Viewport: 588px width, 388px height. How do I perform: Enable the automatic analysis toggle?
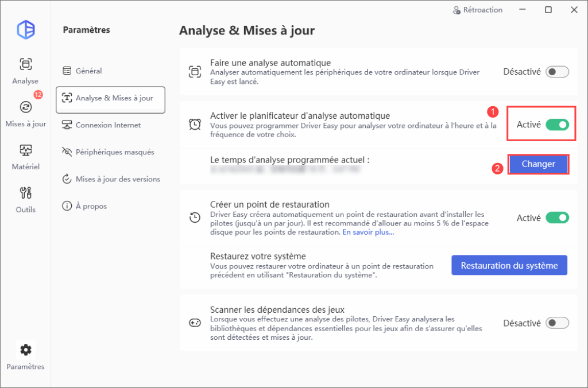coord(557,72)
